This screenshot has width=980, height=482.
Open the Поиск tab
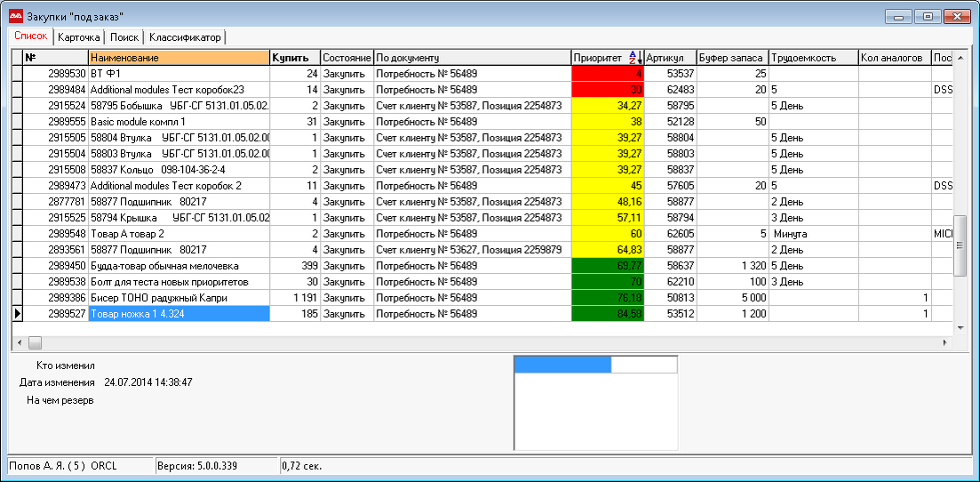point(123,37)
